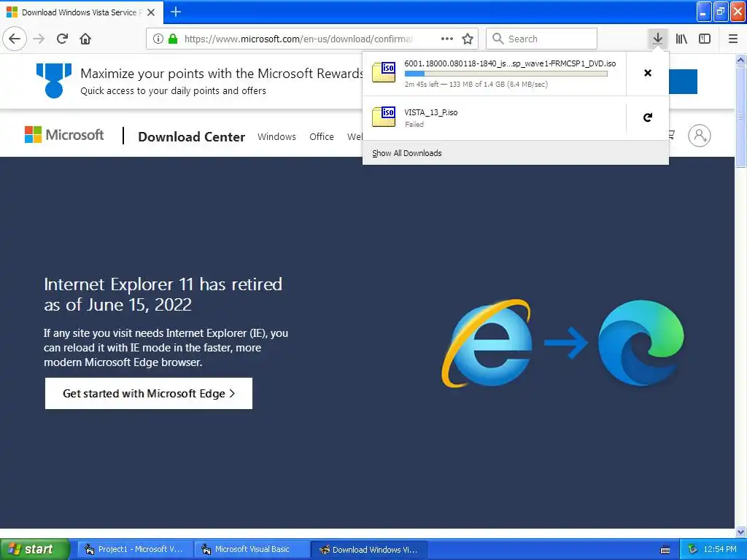The width and height of the screenshot is (747, 560).
Task: Click the Microsoft Edge logo image
Action: [x=640, y=343]
